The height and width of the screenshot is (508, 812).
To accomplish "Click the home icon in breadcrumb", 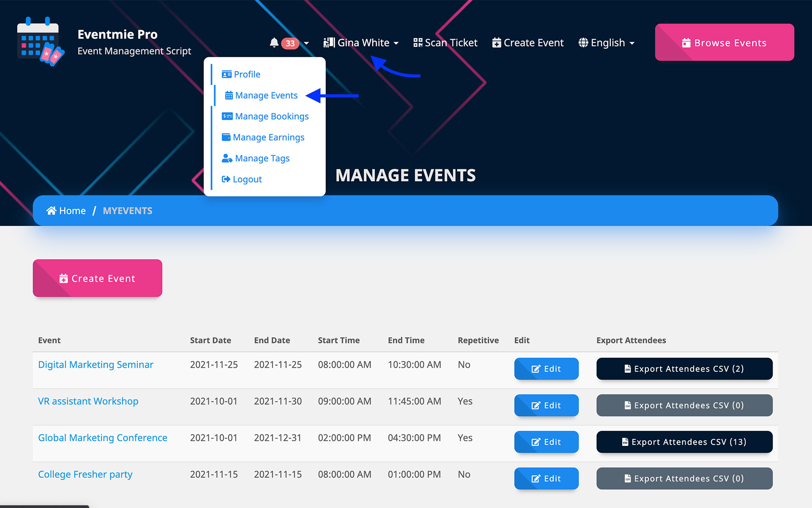I will (51, 211).
